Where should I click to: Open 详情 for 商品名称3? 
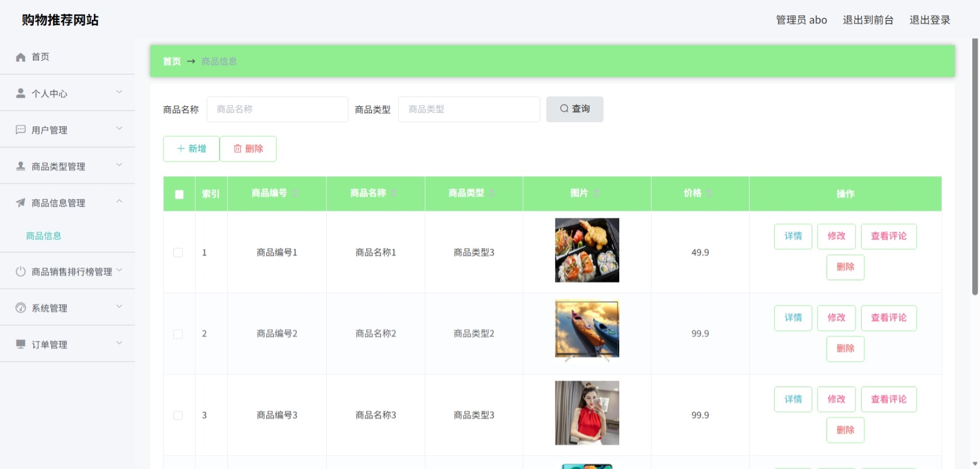[x=793, y=399]
